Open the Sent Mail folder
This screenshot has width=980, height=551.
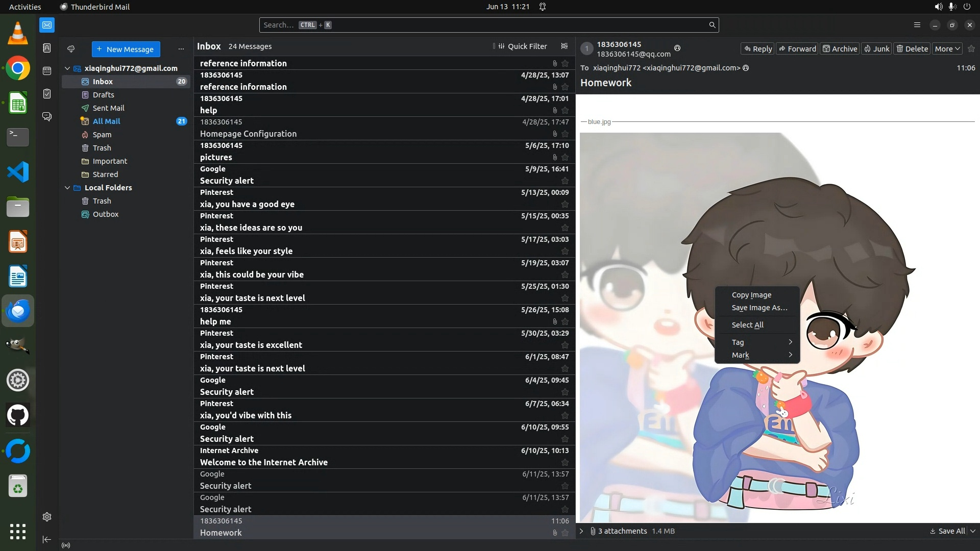[108, 108]
